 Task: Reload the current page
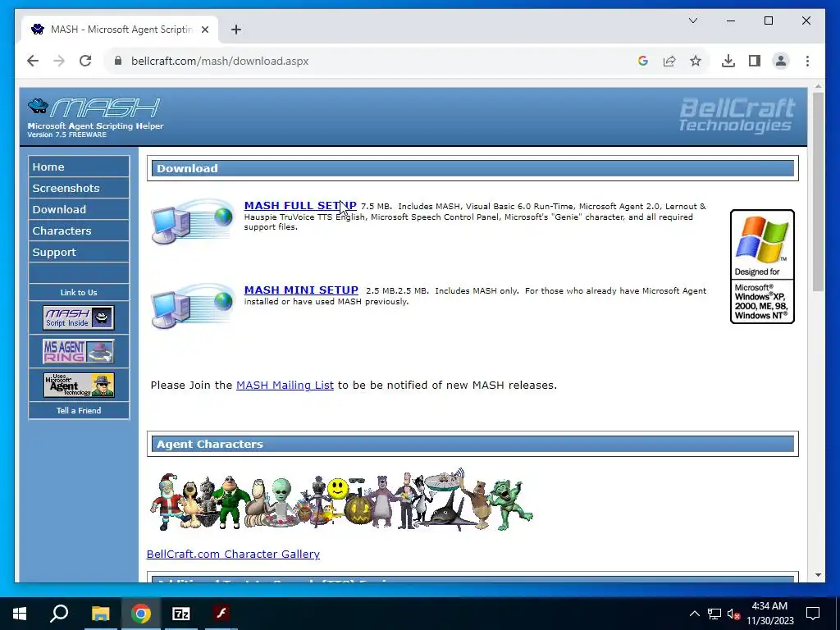click(x=85, y=61)
